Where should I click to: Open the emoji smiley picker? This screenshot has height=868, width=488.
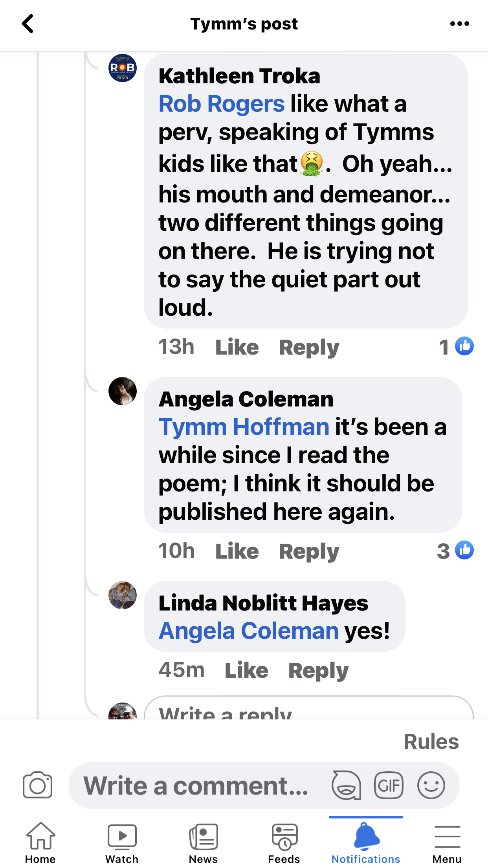pyautogui.click(x=431, y=785)
